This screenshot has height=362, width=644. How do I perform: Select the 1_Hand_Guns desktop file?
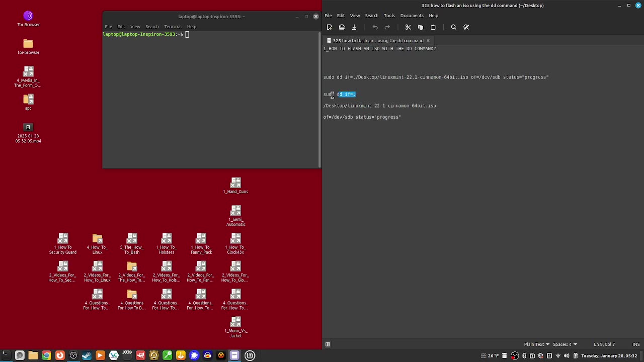tap(235, 186)
